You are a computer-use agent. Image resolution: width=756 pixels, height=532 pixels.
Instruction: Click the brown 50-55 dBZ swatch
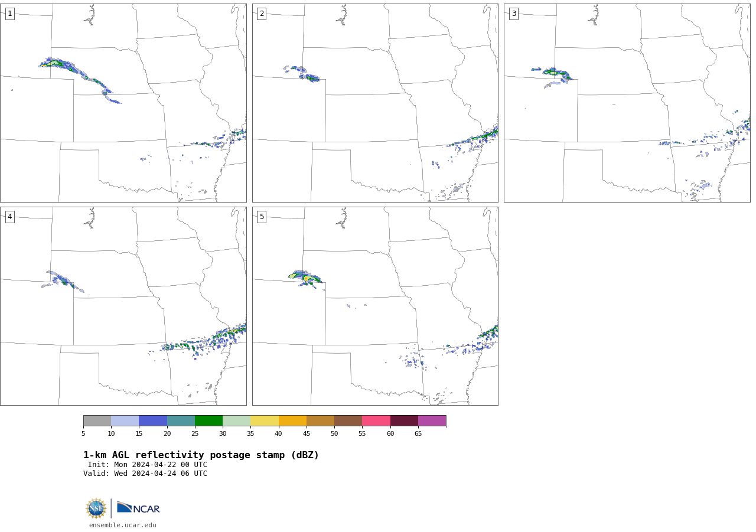click(x=348, y=421)
